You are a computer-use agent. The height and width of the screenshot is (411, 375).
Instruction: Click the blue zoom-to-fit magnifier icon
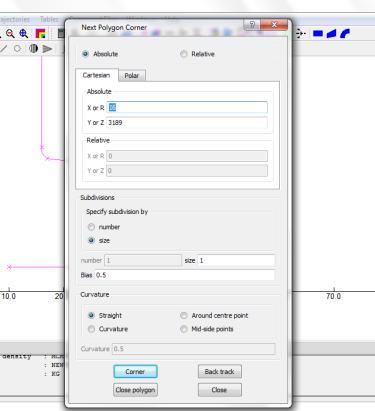click(x=24, y=34)
